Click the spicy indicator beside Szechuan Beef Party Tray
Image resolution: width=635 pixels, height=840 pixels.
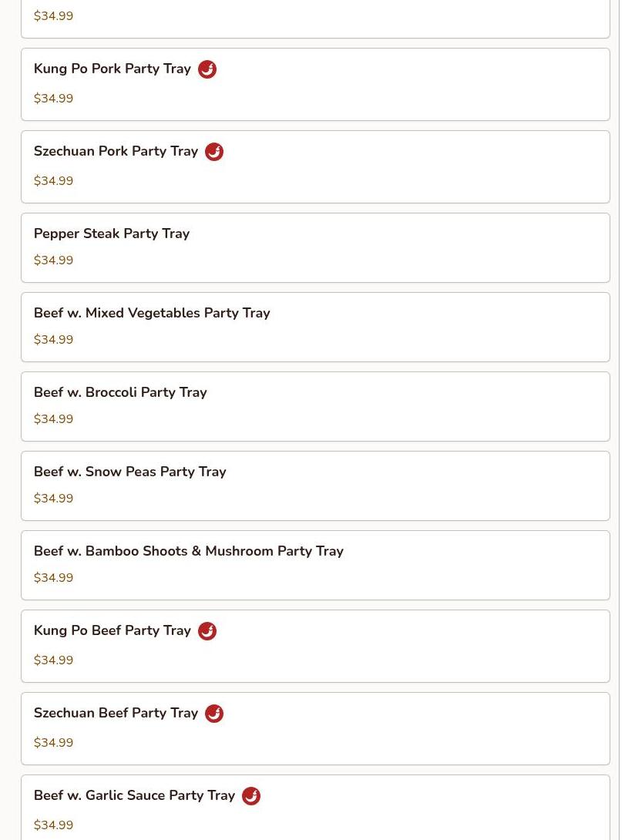click(214, 714)
